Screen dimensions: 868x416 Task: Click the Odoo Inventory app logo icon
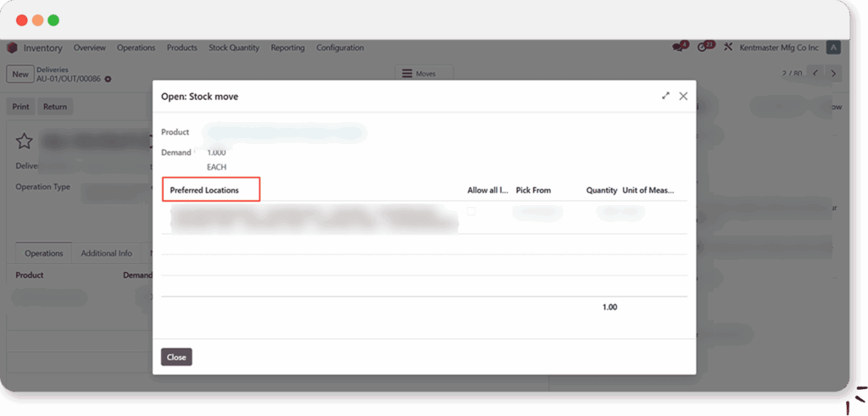pos(12,48)
